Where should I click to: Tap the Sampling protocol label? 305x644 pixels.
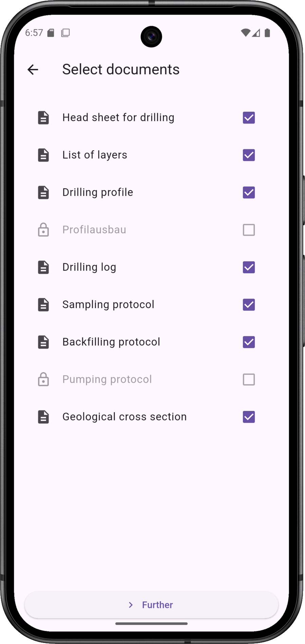click(x=108, y=305)
